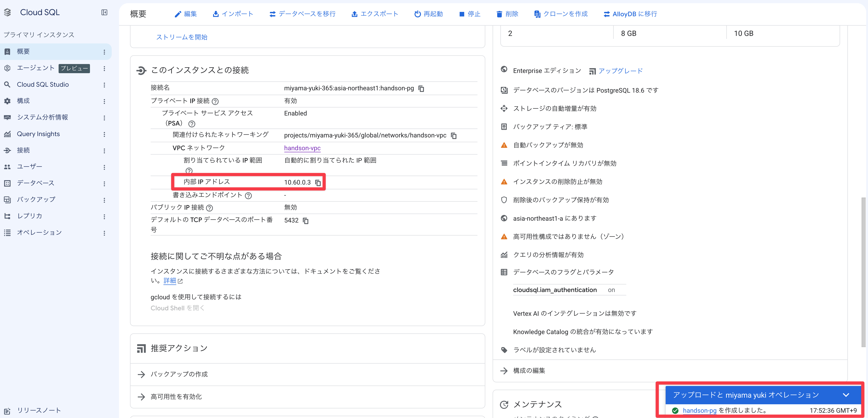Click クローンを作成 in the toolbar
Viewport: 868px width, 418px height.
(561, 14)
